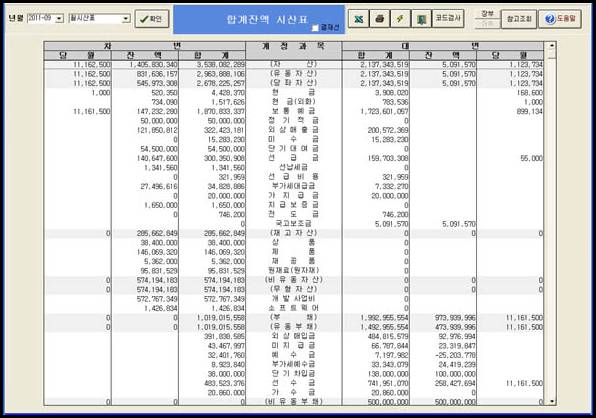Select the 가수금 account row
The width and height of the screenshot is (596, 418).
point(293,393)
